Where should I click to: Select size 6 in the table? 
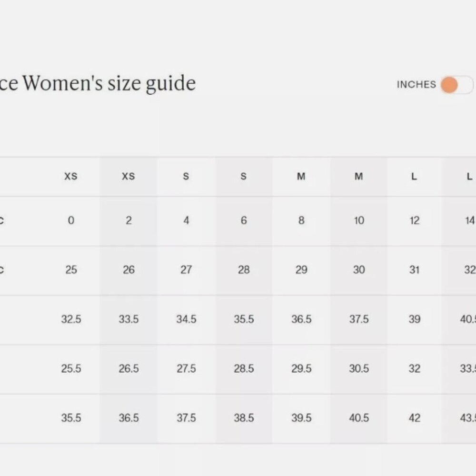(x=244, y=220)
